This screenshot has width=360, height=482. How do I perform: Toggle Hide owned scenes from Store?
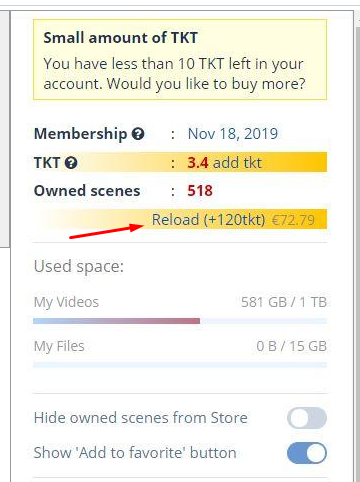[x=307, y=418]
